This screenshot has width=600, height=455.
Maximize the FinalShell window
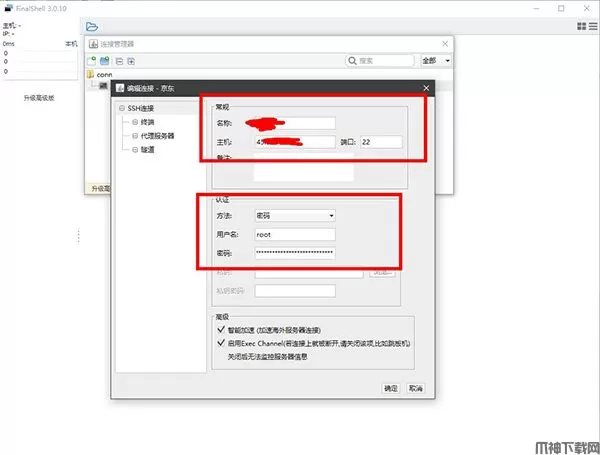point(561,8)
